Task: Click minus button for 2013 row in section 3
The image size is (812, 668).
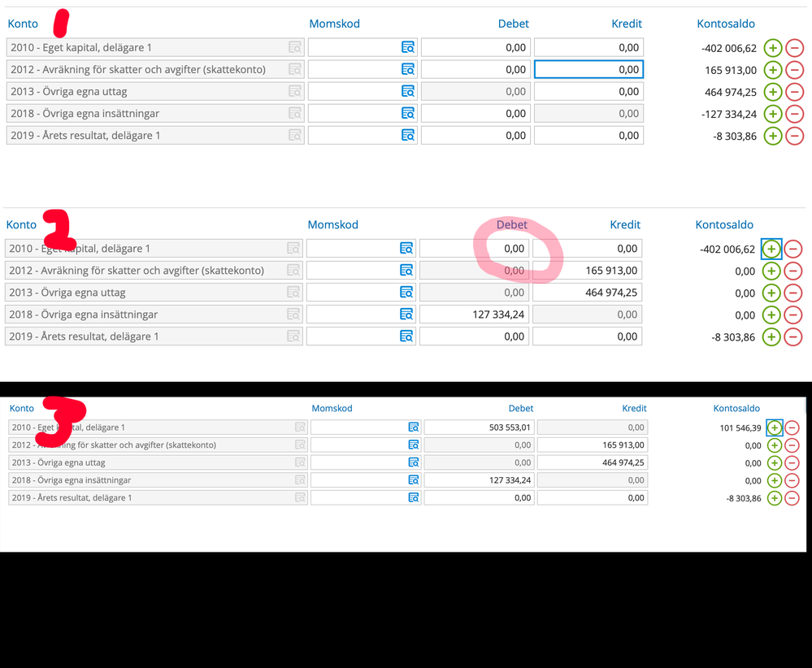Action: [x=792, y=462]
